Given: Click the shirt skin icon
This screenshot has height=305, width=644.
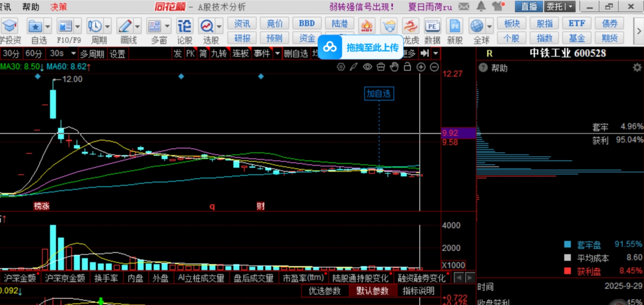Looking at the screenshot, I should click(x=498, y=7).
